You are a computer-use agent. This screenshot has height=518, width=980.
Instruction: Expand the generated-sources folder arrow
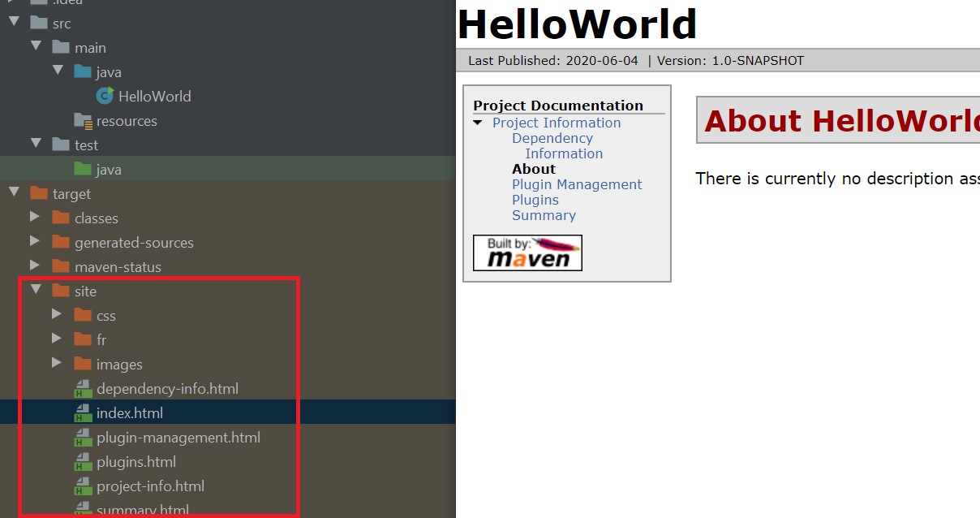click(x=35, y=242)
